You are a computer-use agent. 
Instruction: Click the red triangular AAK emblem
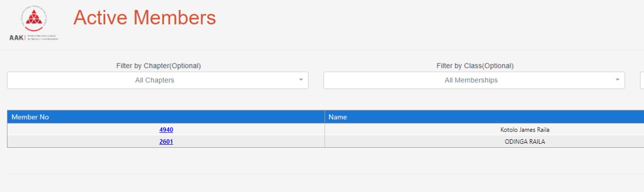[x=34, y=19]
